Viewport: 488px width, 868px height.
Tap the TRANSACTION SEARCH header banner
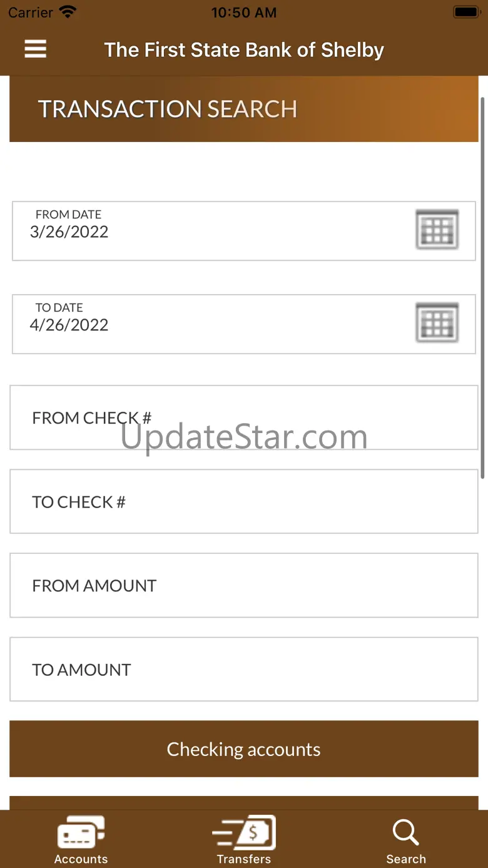pyautogui.click(x=244, y=109)
